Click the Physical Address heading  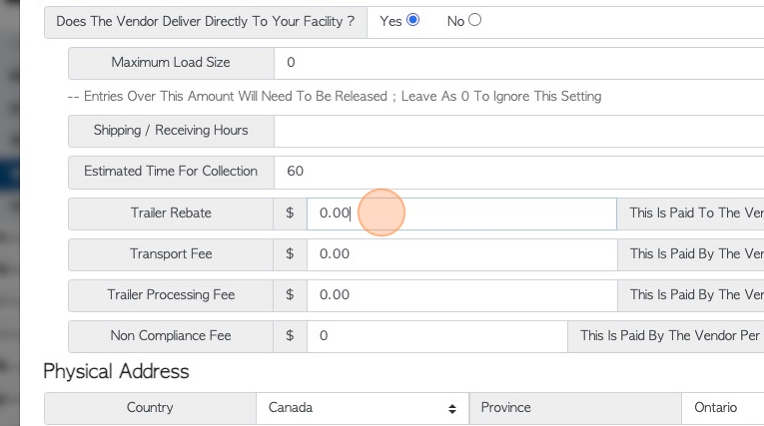point(116,371)
